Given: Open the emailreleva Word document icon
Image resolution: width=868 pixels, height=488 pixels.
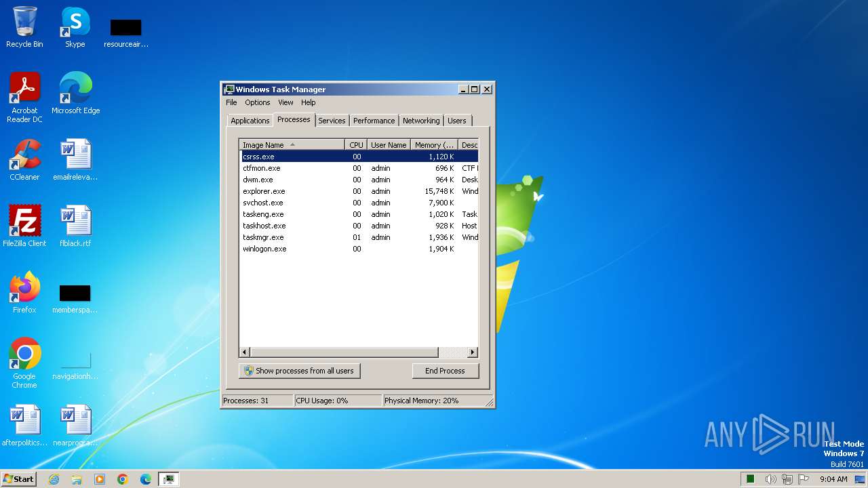Looking at the screenshot, I should 75,160.
